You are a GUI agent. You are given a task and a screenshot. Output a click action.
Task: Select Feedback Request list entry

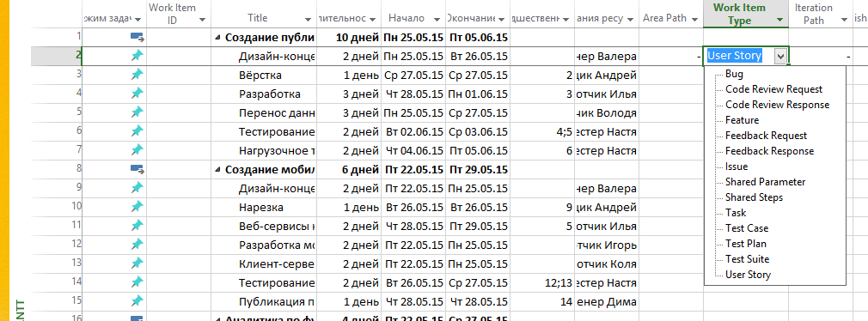pyautogui.click(x=766, y=136)
